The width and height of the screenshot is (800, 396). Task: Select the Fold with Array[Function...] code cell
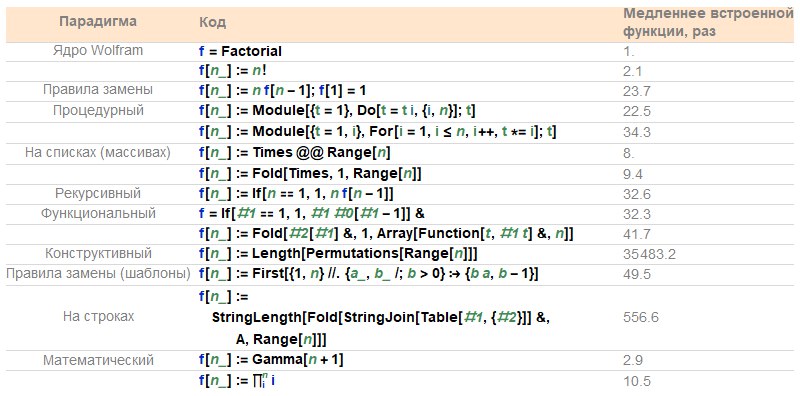tap(387, 234)
